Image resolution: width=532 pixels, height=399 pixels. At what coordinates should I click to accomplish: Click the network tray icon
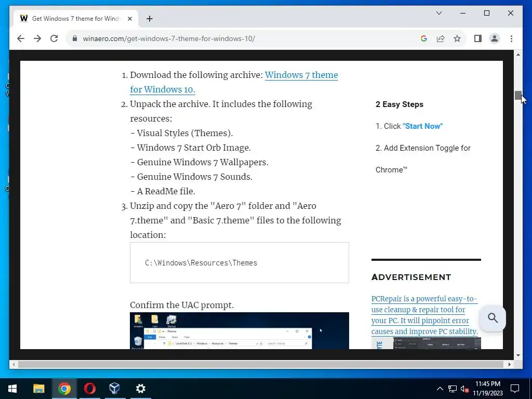[453, 389]
